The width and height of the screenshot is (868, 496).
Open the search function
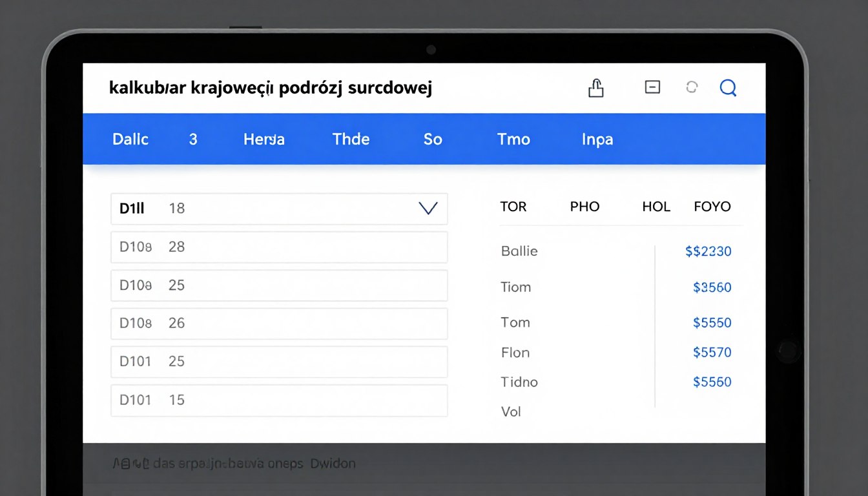pos(728,88)
